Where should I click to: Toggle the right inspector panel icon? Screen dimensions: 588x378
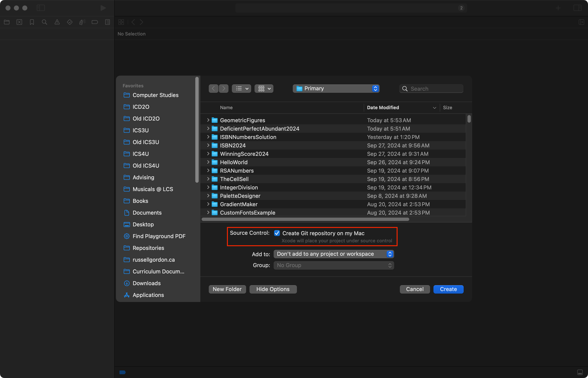577,8
